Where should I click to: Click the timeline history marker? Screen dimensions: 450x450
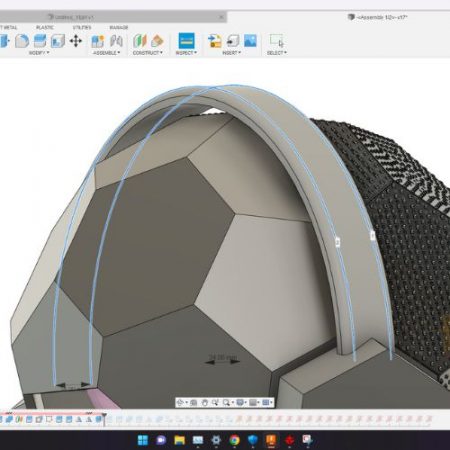[104, 419]
